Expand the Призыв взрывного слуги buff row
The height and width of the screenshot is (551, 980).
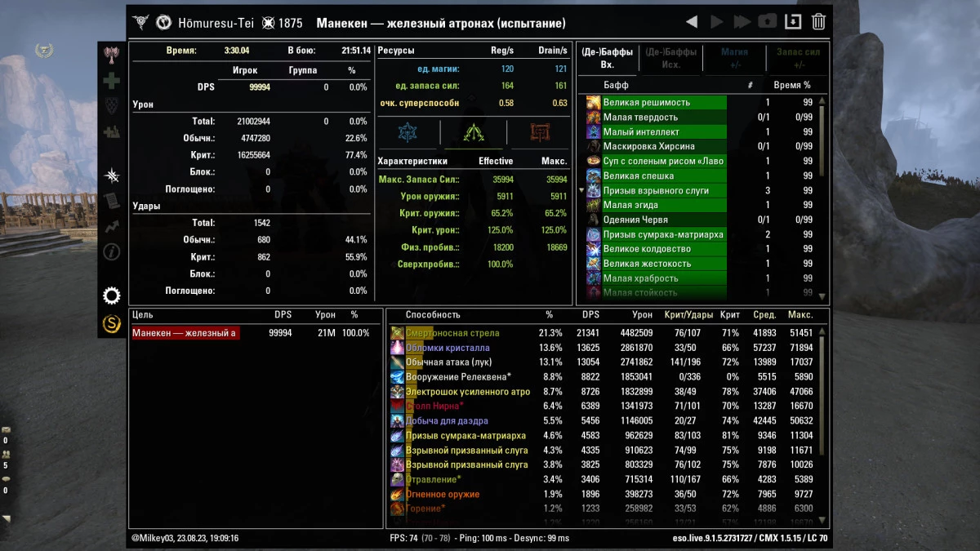pos(581,190)
